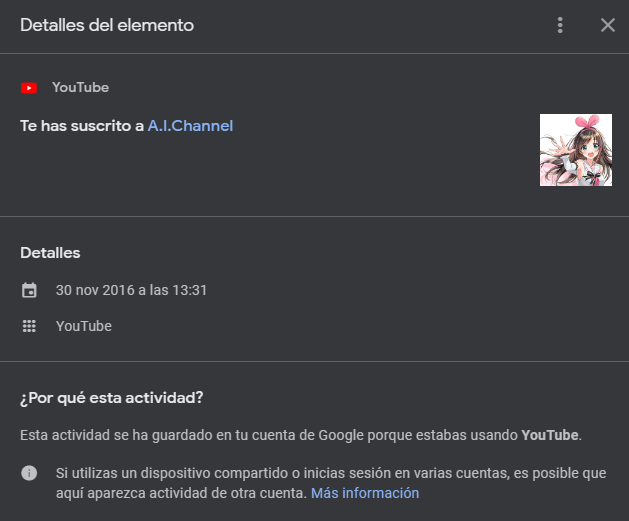Click the A.I.Channel anime avatar thumbnail
The height and width of the screenshot is (521, 629).
tap(576, 150)
